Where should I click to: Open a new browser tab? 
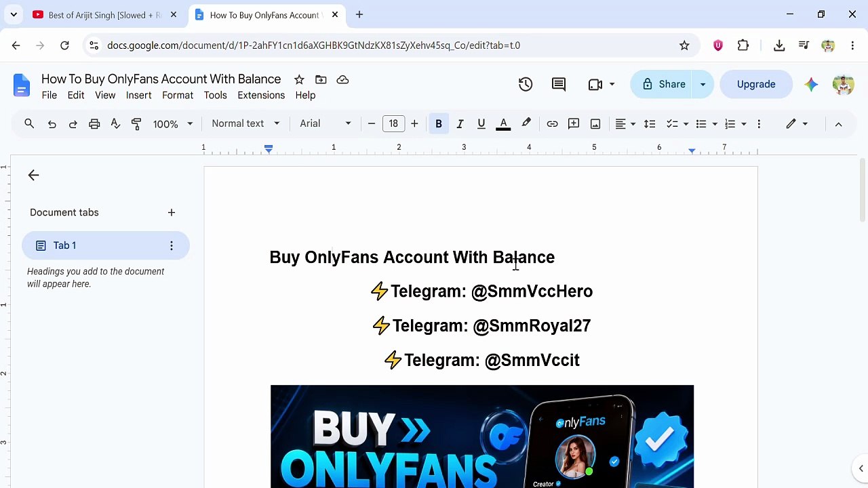359,15
